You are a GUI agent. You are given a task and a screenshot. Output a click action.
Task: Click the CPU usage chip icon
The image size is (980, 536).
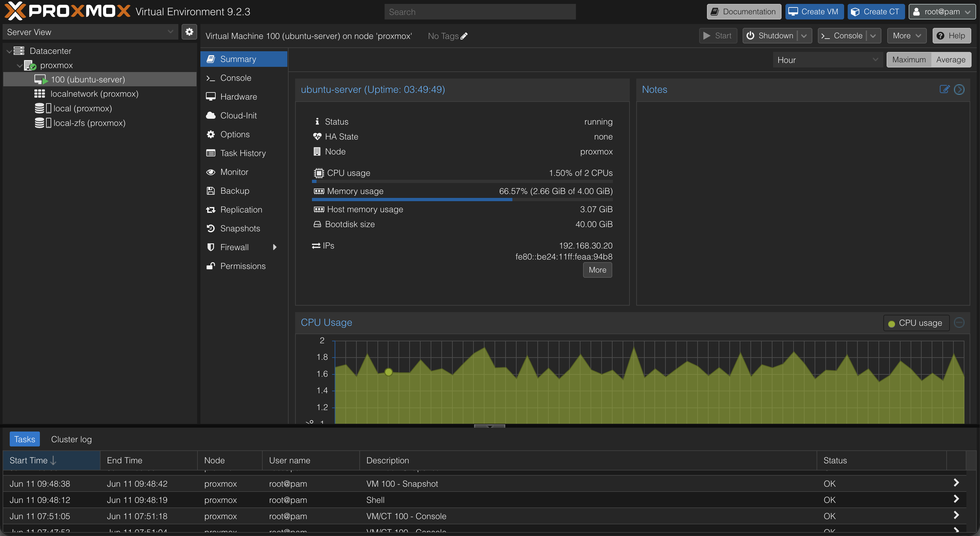(x=319, y=173)
